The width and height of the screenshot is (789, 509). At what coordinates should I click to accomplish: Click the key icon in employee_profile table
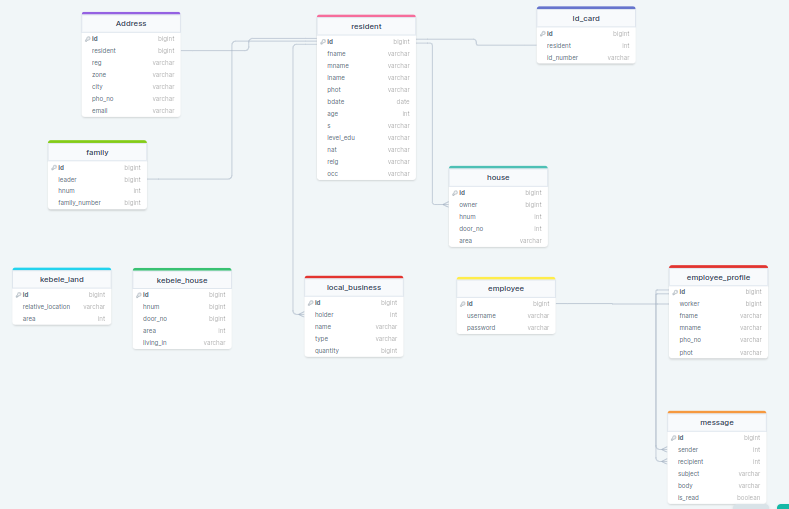point(675,292)
